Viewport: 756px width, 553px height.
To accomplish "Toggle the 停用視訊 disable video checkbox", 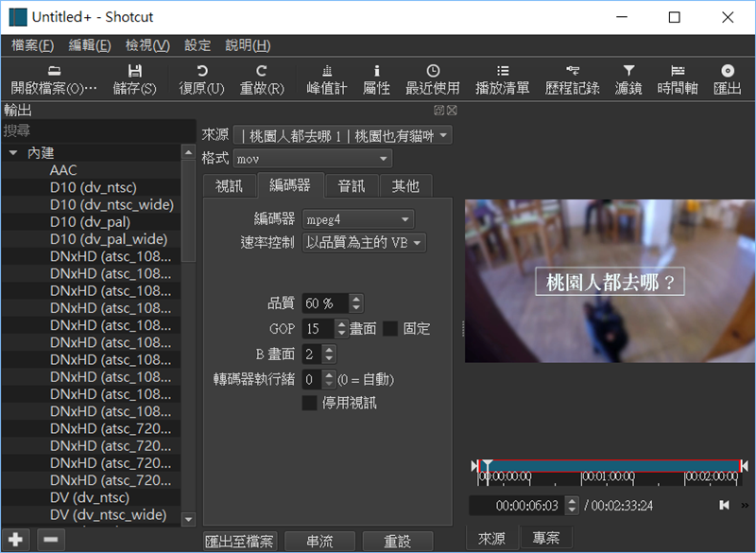I will 309,403.
